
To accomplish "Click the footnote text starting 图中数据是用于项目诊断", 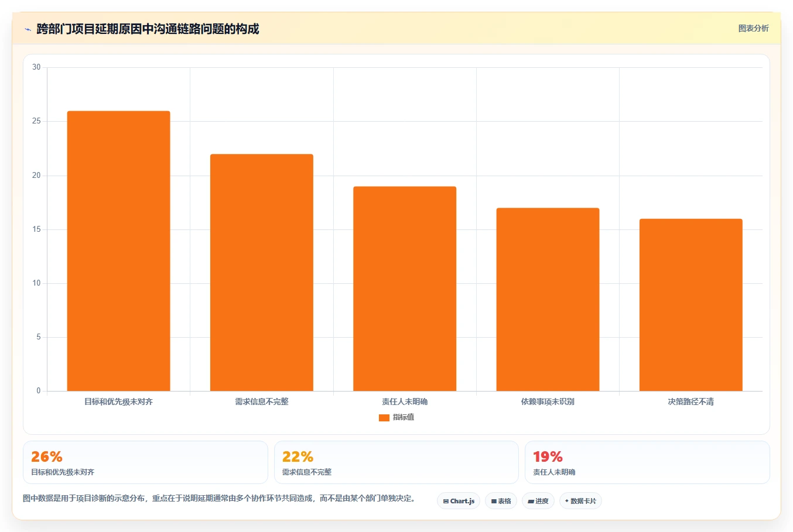I will tap(219, 499).
